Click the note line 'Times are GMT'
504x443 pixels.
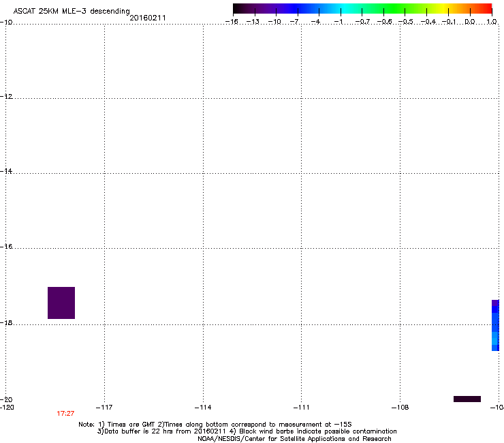tap(215, 425)
